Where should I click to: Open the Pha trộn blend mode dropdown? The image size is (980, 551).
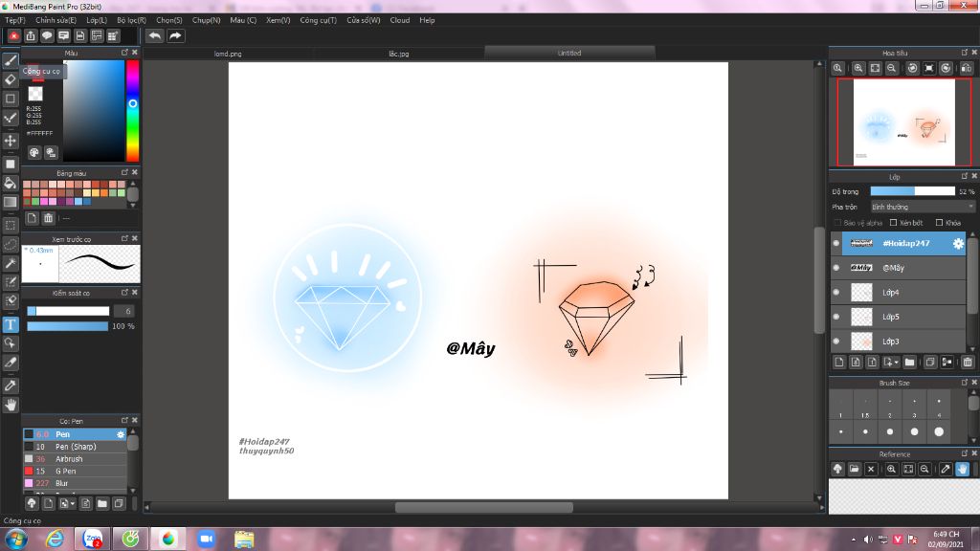click(923, 207)
